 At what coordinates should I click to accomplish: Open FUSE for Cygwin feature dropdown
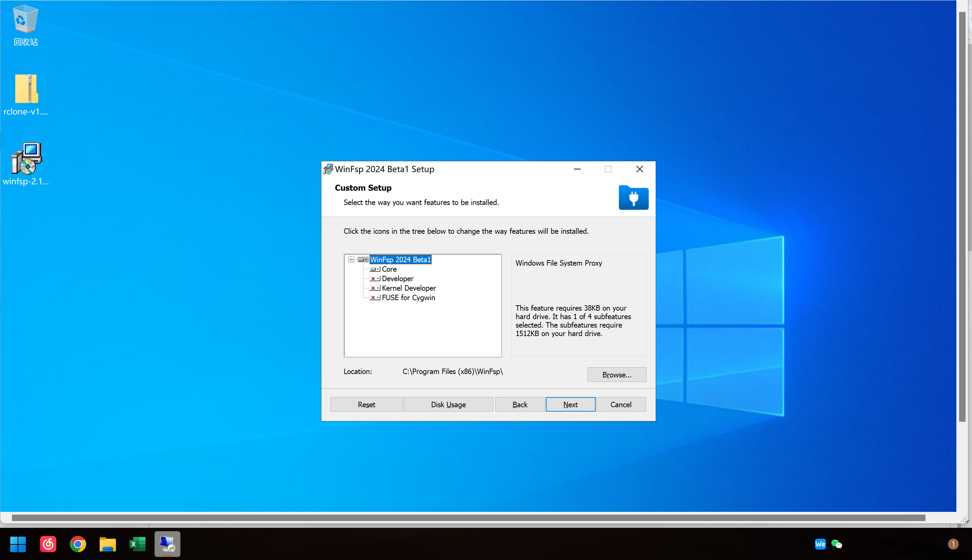[375, 298]
